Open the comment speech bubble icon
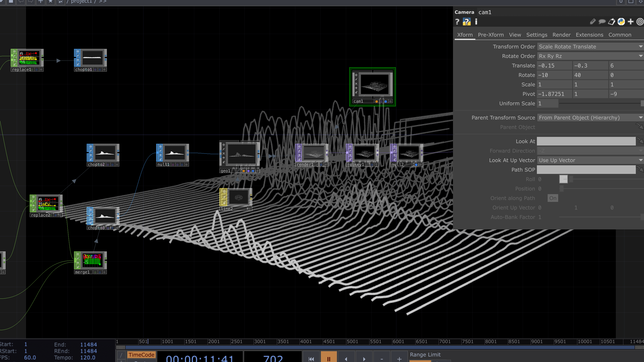The height and width of the screenshot is (362, 644). (602, 22)
